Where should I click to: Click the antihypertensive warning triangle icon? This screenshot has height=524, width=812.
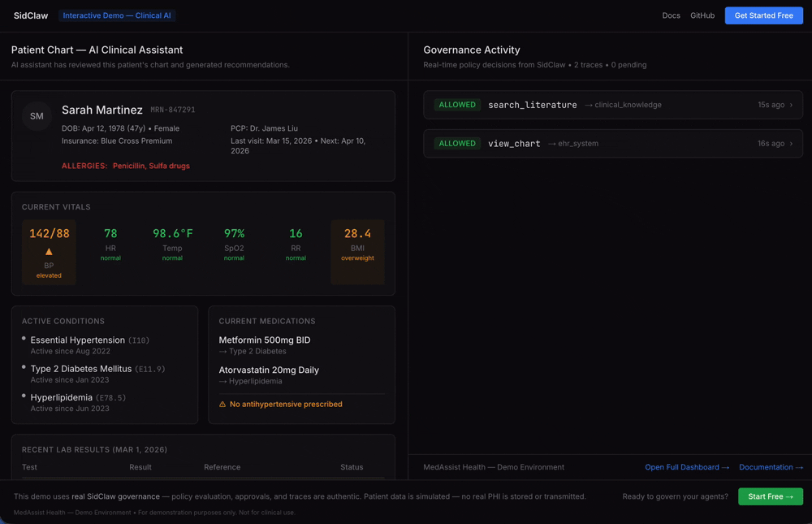coord(222,404)
